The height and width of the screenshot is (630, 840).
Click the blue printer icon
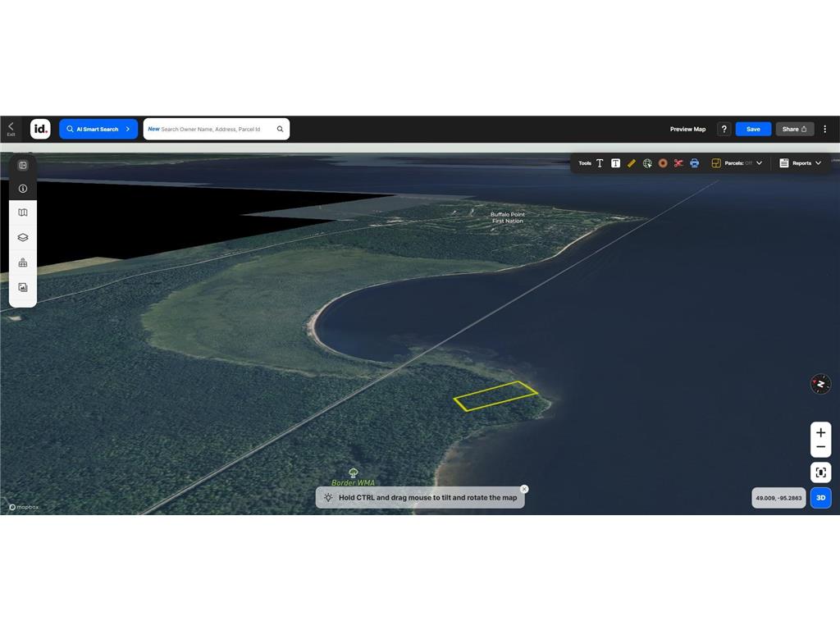pyautogui.click(x=694, y=163)
